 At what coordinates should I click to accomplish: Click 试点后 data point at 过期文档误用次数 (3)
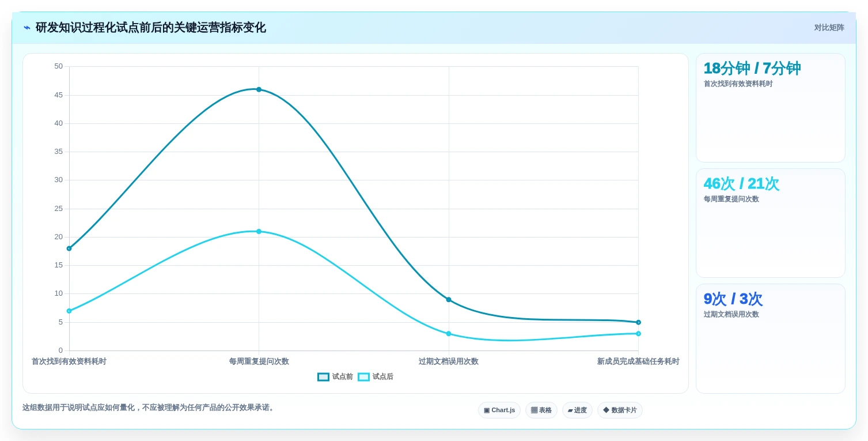[x=449, y=334]
